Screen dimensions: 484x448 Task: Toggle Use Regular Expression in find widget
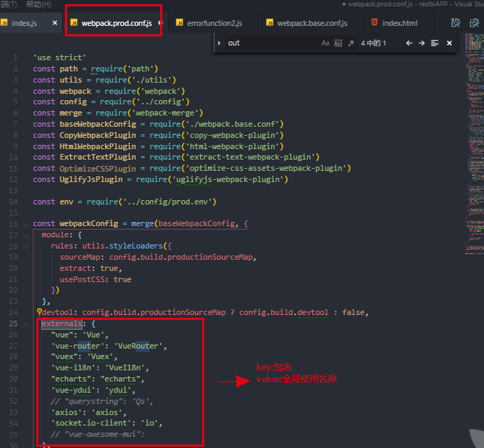pos(351,43)
